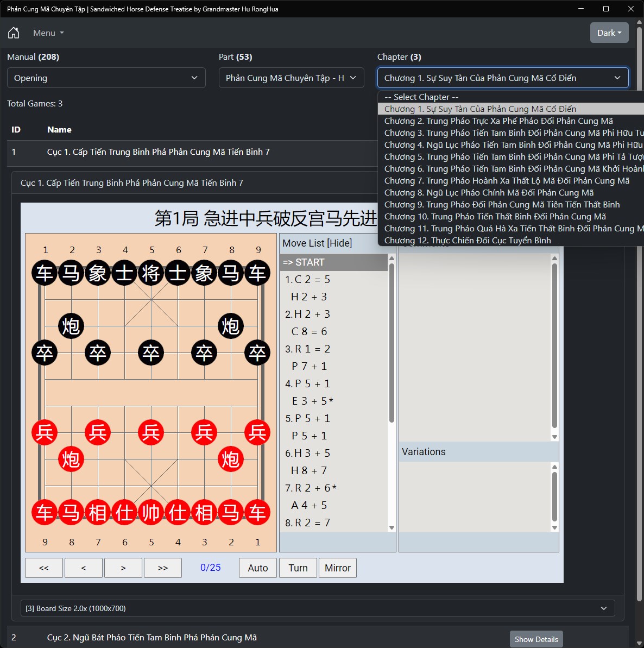This screenshot has width=644, height=648.
Task: Open the Dark theme selector
Action: point(609,33)
